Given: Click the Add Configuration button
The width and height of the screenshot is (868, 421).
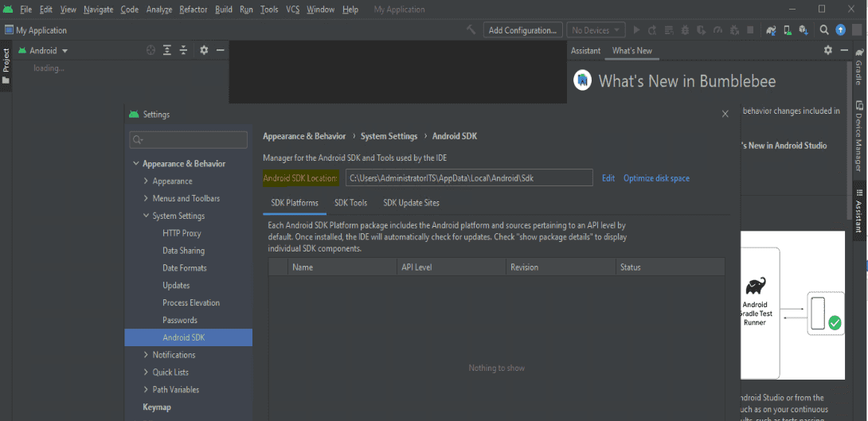Looking at the screenshot, I should (x=522, y=30).
